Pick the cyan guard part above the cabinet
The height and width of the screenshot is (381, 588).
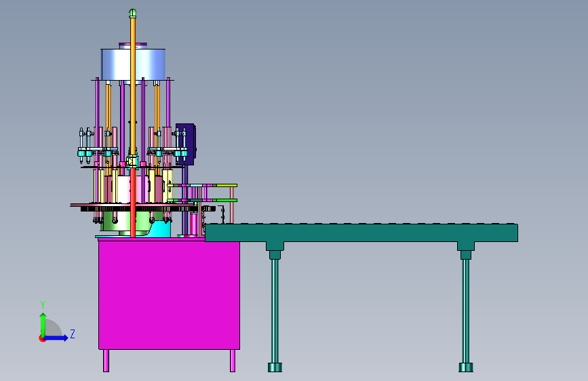pos(161,229)
